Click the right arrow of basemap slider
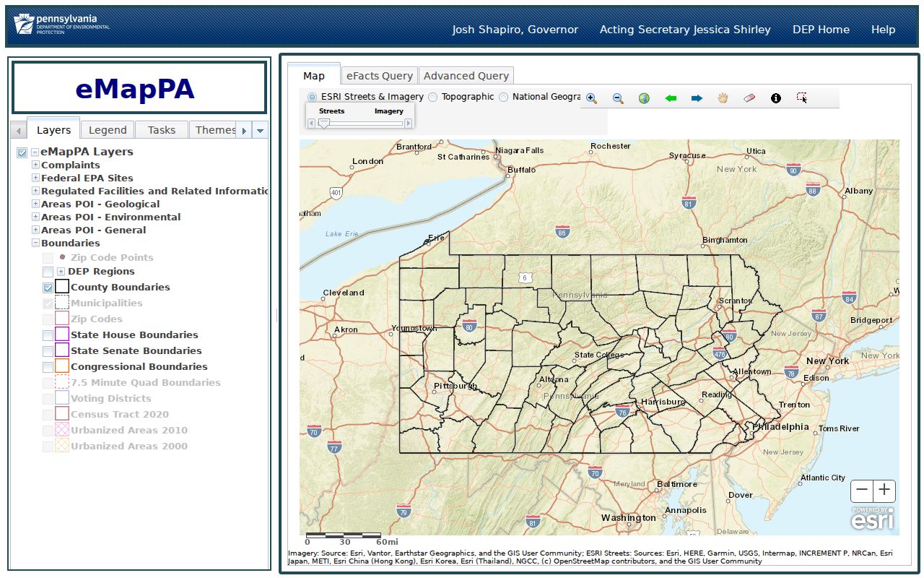 (x=408, y=124)
